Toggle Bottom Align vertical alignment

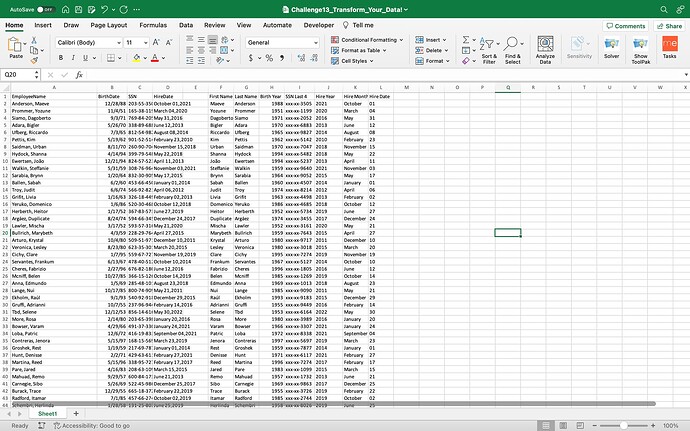213,40
